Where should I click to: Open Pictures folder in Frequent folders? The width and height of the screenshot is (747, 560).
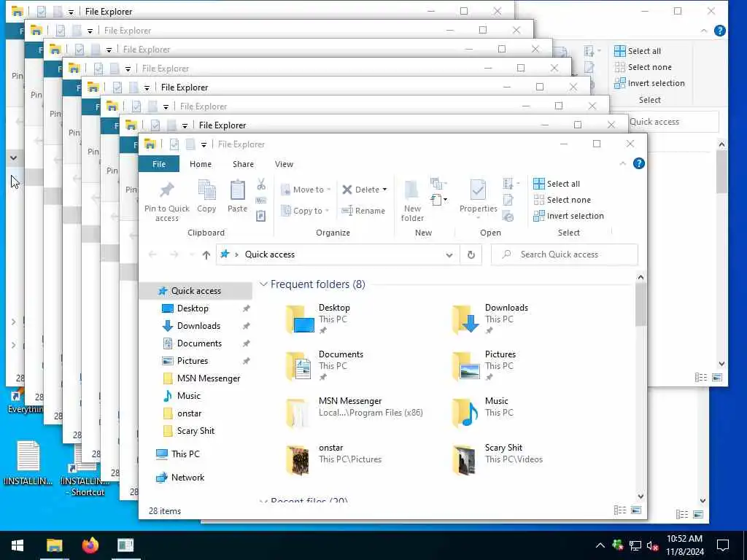(465, 366)
